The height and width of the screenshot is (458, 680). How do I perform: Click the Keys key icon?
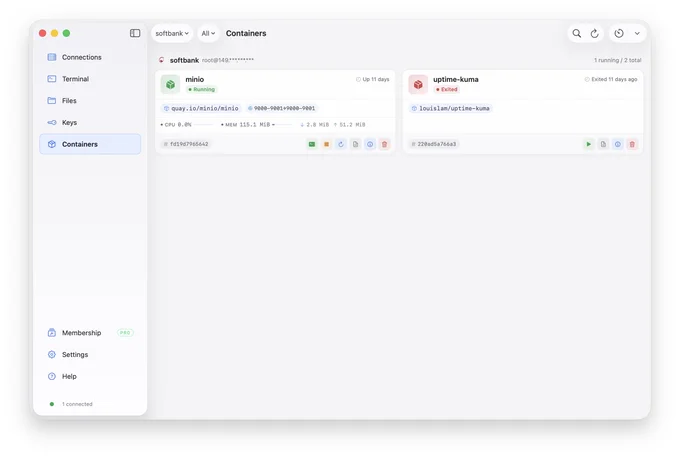tap(52, 122)
